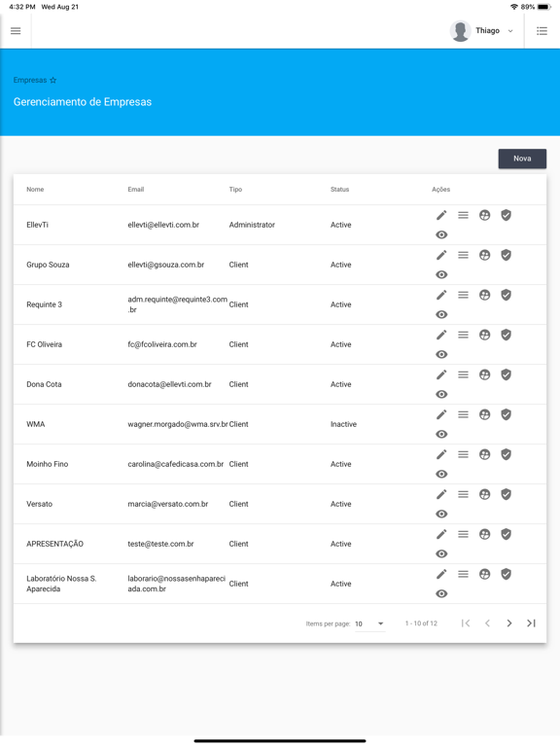Edit Laboratório Nossa S. Aparecida with pencil

(x=441, y=574)
